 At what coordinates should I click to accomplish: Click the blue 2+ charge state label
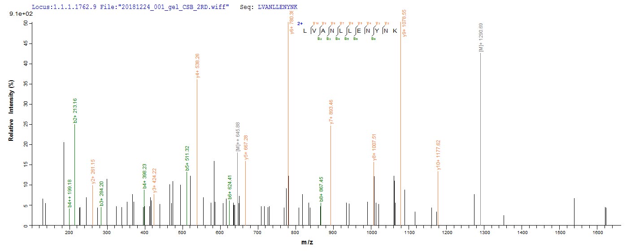click(x=300, y=23)
